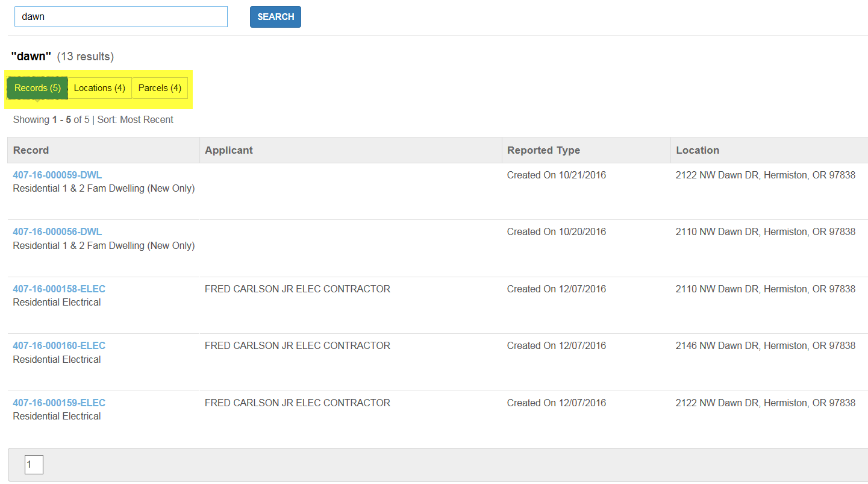The height and width of the screenshot is (484, 868).
Task: Click the Reported Type column header
Action: (543, 150)
